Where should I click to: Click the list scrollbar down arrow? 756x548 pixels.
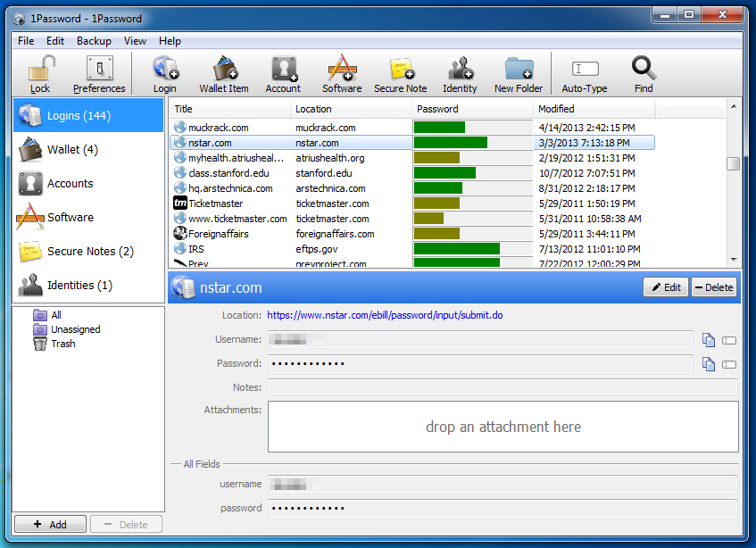(734, 260)
